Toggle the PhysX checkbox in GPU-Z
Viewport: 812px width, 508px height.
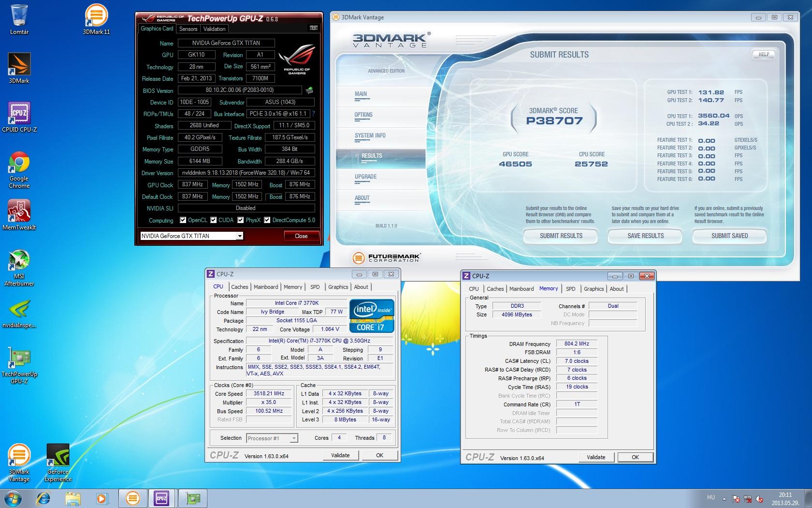pos(240,220)
